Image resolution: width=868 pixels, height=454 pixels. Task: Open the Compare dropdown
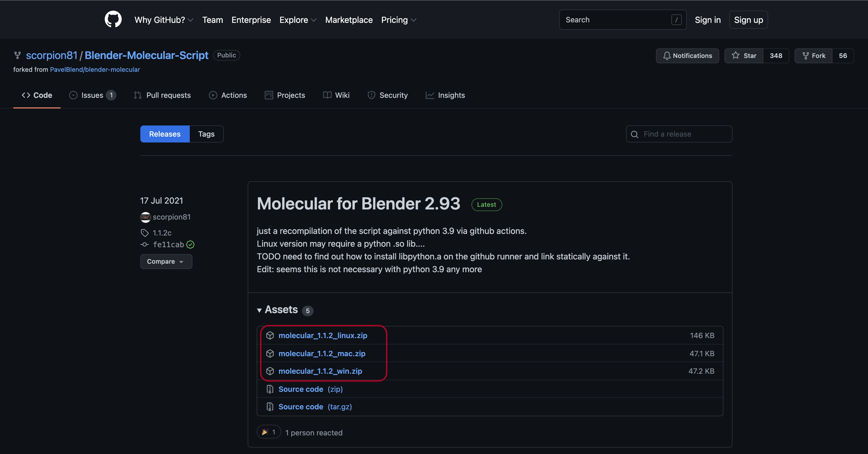click(166, 262)
